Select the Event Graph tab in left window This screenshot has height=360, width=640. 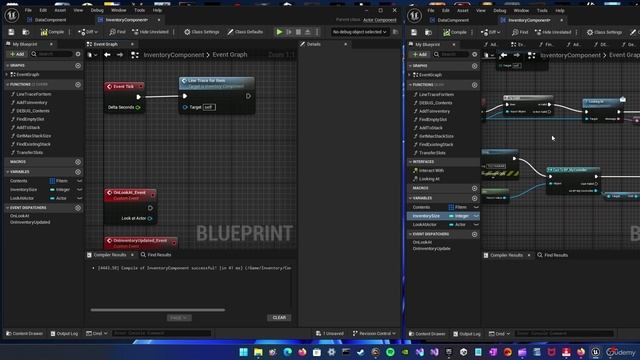tap(106, 44)
